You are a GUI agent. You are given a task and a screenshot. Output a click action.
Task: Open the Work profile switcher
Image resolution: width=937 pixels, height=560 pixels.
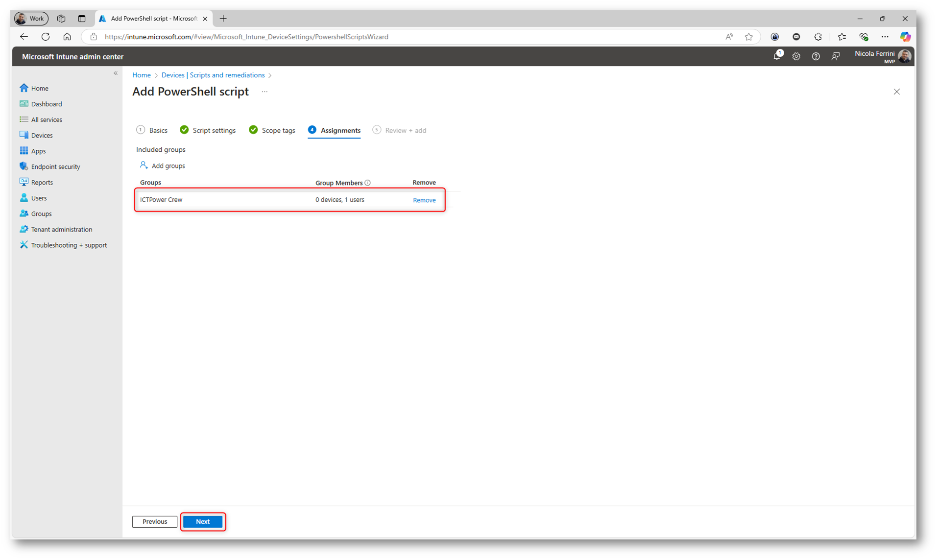(x=31, y=19)
